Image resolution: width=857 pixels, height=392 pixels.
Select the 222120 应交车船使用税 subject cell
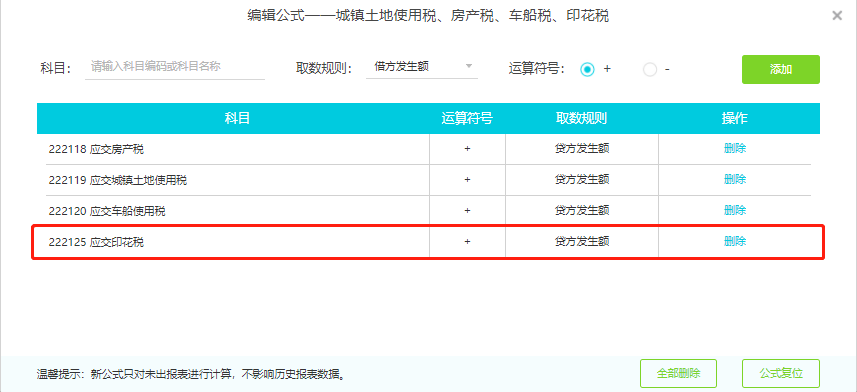point(233,211)
